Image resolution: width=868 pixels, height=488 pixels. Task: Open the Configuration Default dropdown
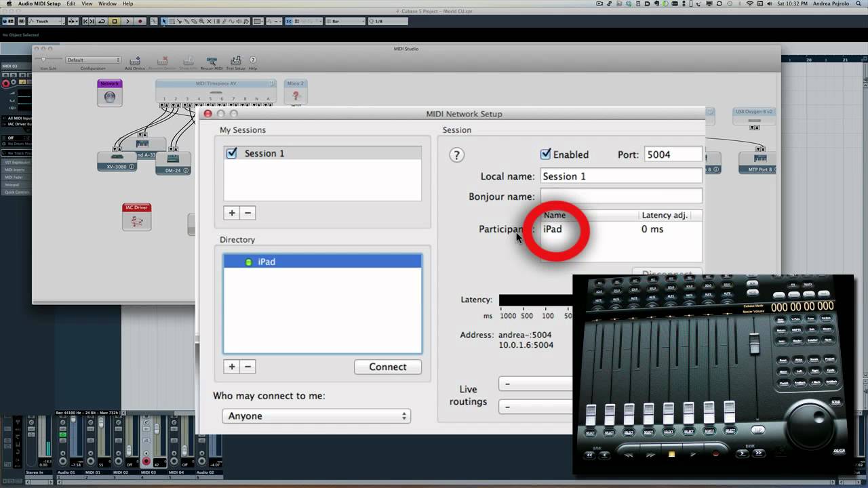93,60
